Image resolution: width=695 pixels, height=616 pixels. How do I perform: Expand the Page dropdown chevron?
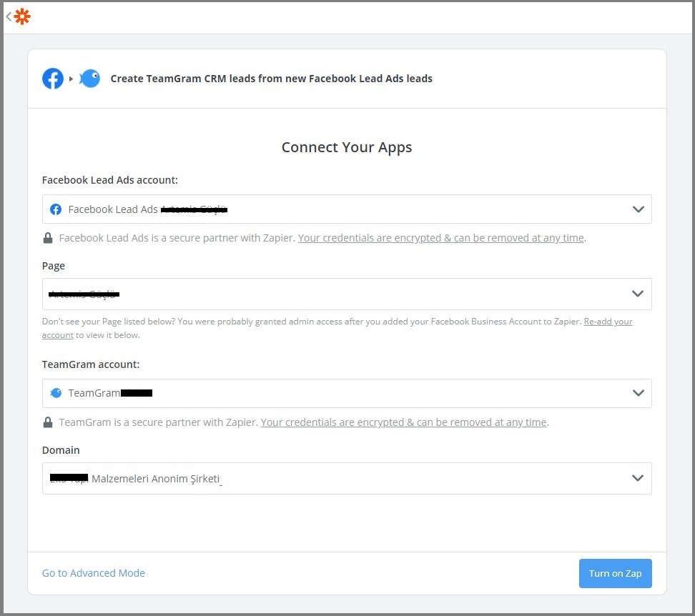pyautogui.click(x=637, y=294)
